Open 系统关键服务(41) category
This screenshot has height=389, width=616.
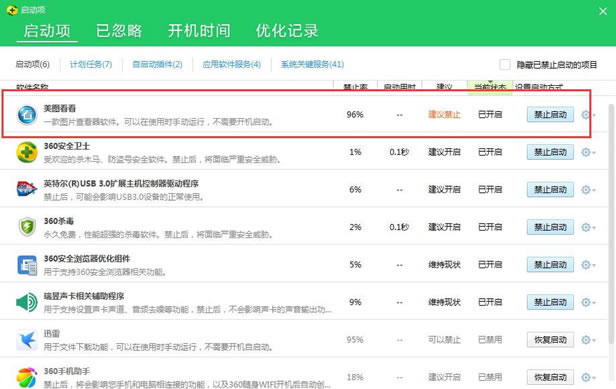click(312, 64)
